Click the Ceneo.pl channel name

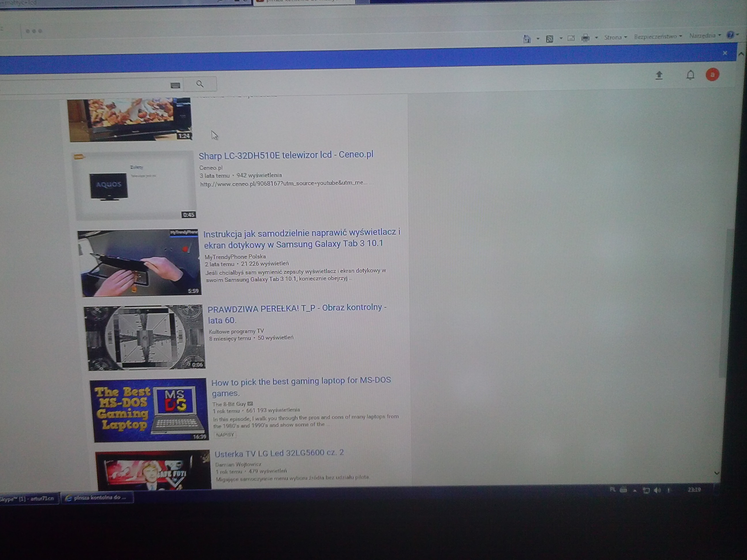click(x=211, y=168)
